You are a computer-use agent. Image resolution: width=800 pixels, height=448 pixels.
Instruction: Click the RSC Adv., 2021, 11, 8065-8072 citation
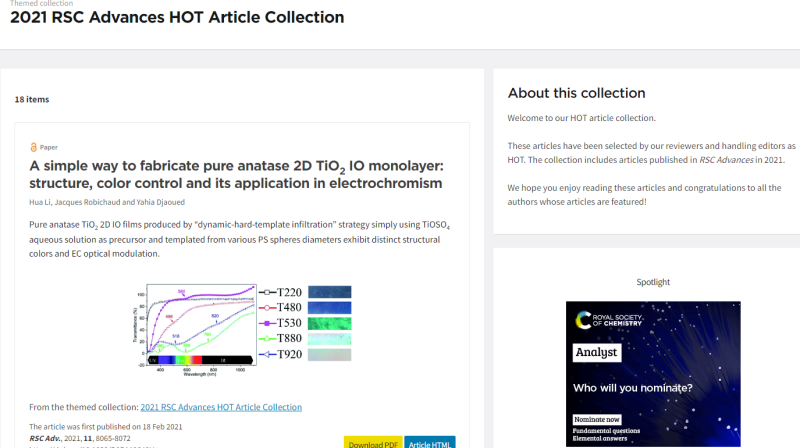[80, 438]
